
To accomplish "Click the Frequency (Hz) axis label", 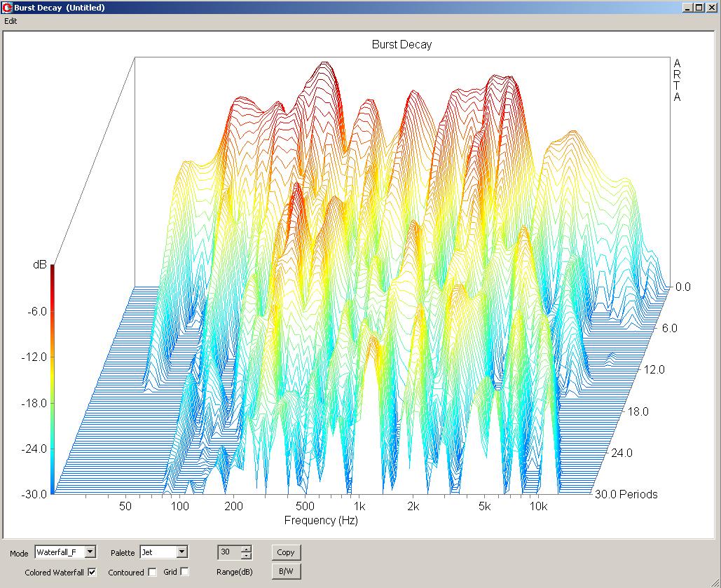I will coord(321,520).
